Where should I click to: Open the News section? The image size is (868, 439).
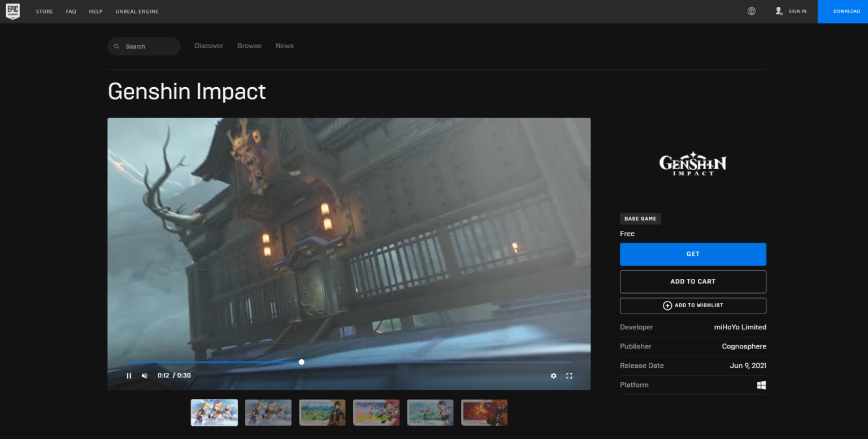284,46
